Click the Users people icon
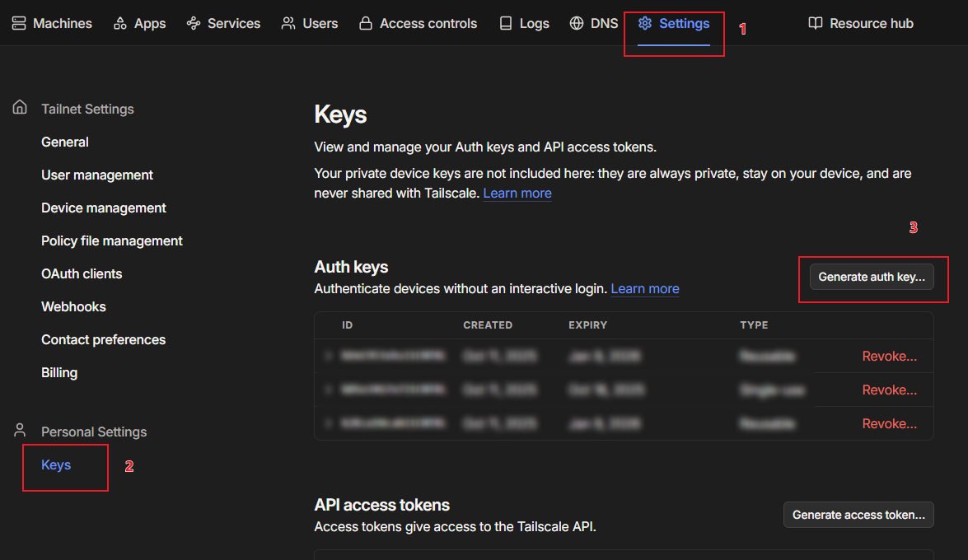968x560 pixels. tap(288, 23)
